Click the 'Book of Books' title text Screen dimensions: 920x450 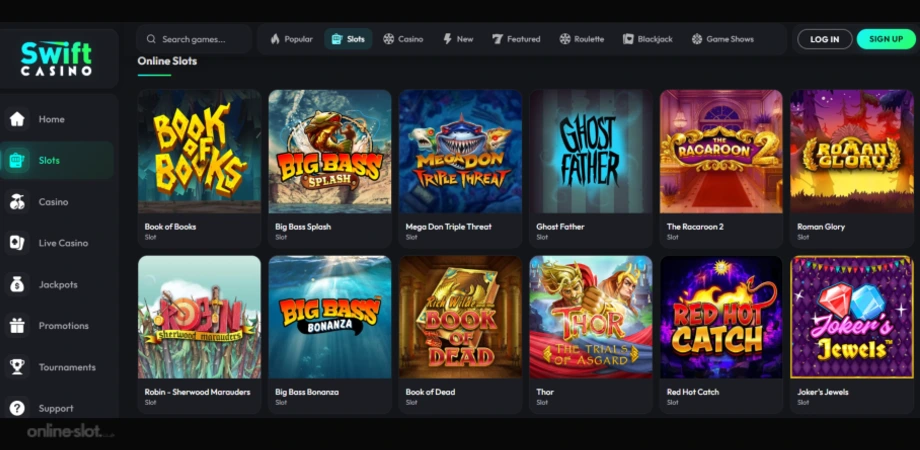[170, 226]
